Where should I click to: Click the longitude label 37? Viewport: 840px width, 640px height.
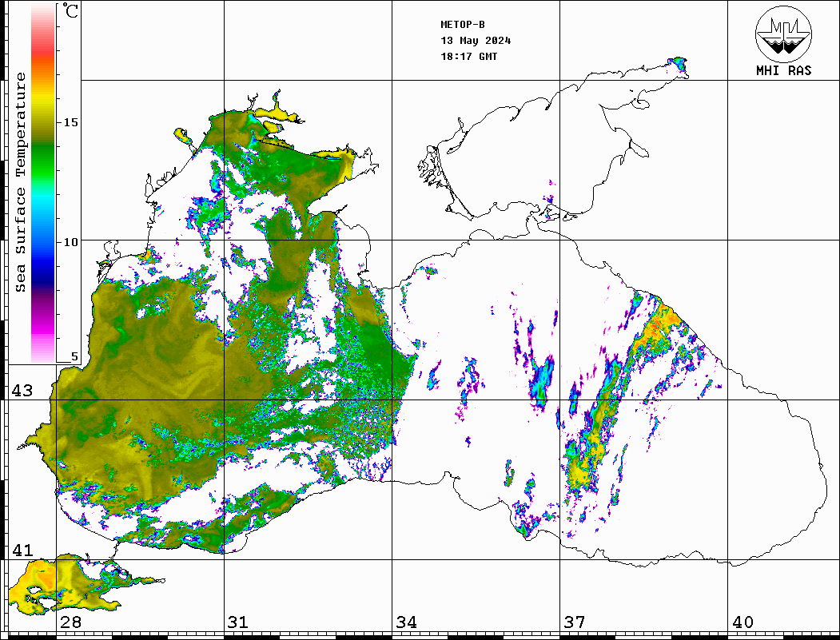[575, 622]
